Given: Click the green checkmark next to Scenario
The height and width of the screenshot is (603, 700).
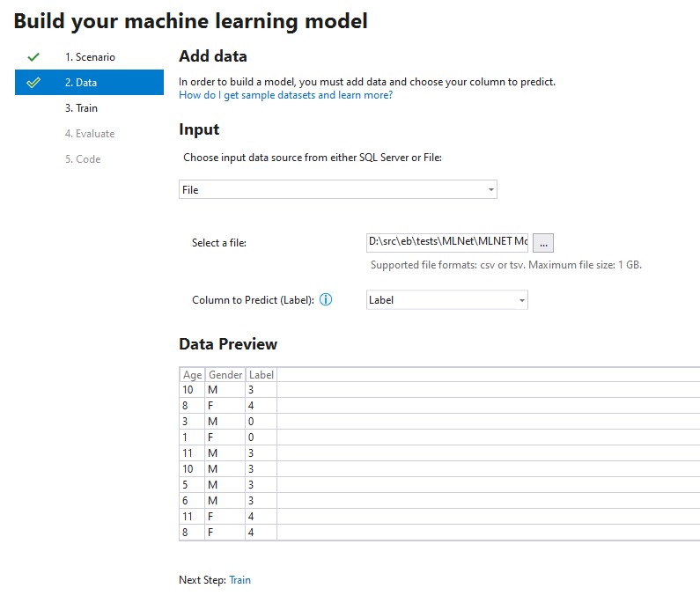Looking at the screenshot, I should (x=33, y=57).
